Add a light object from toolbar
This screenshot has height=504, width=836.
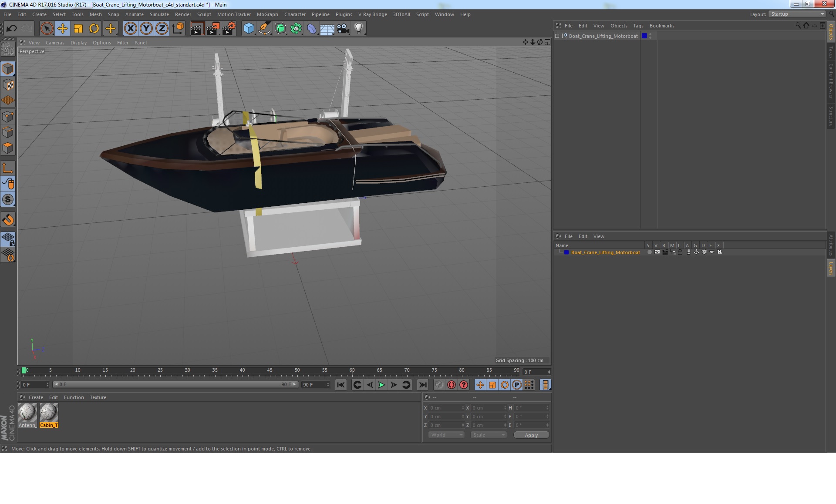(x=358, y=29)
